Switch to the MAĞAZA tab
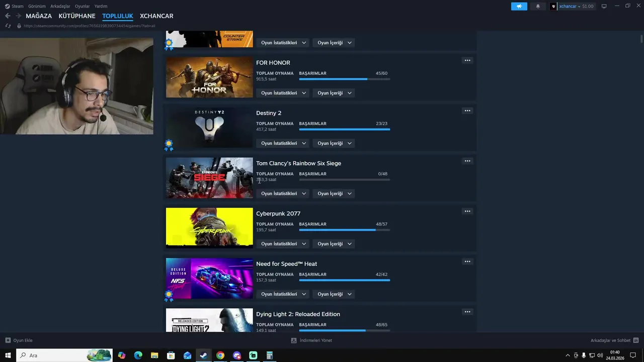644x362 pixels. point(39,16)
